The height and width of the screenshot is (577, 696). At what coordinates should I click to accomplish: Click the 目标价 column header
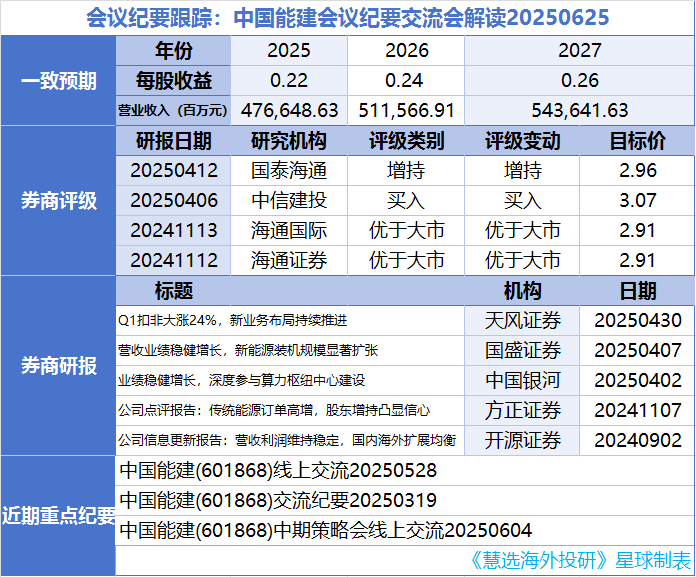[637, 141]
